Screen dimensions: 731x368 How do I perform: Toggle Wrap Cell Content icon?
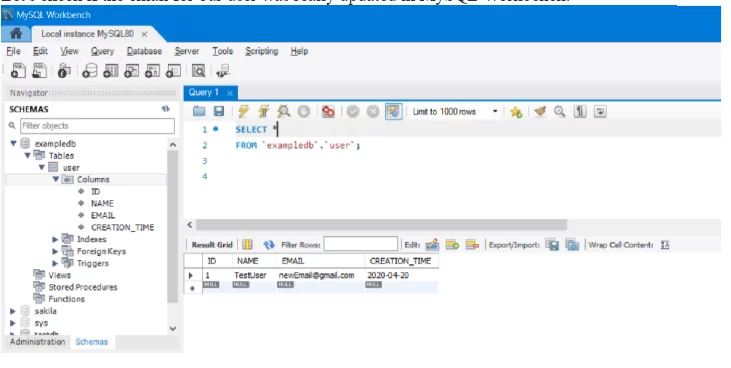665,245
